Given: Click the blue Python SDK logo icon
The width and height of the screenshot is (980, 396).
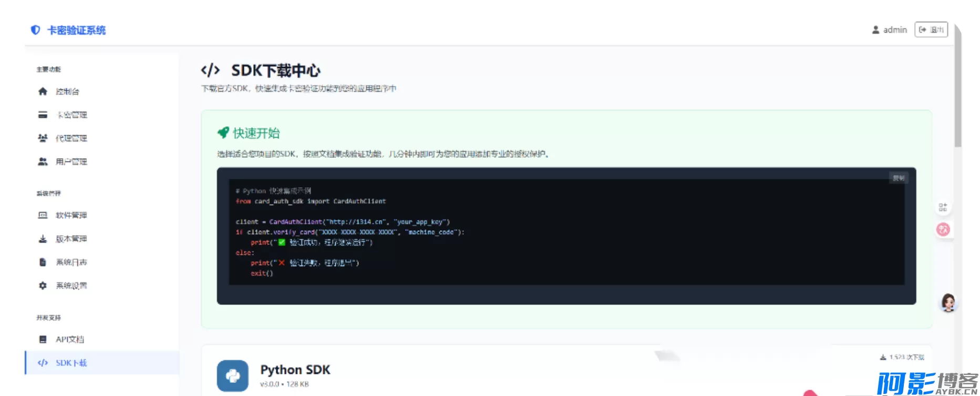Looking at the screenshot, I should 232,375.
